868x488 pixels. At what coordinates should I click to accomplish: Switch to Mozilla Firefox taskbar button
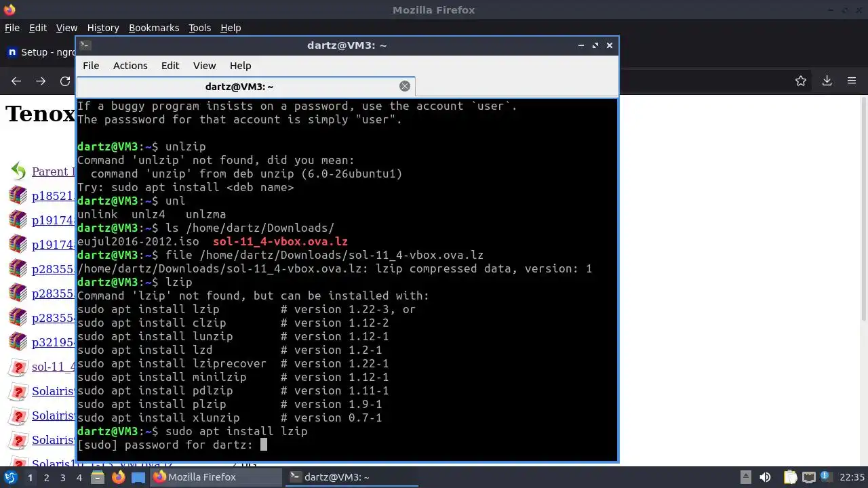point(216,477)
